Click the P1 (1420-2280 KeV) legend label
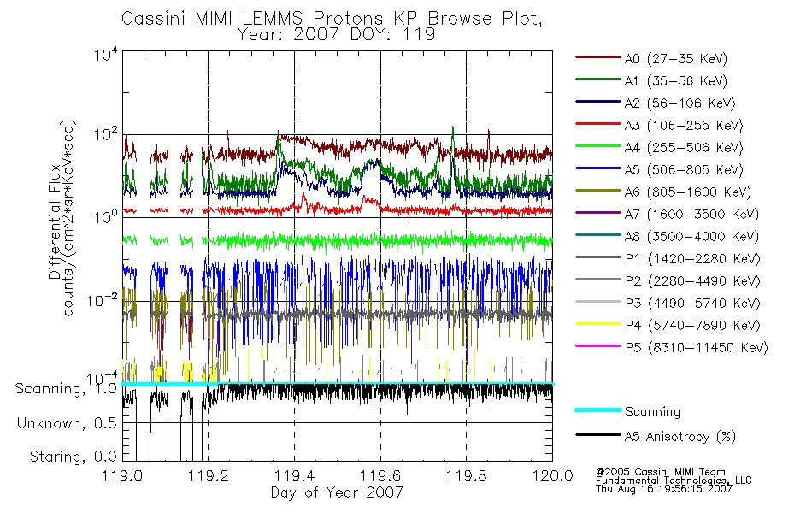812x513 pixels. (x=692, y=259)
